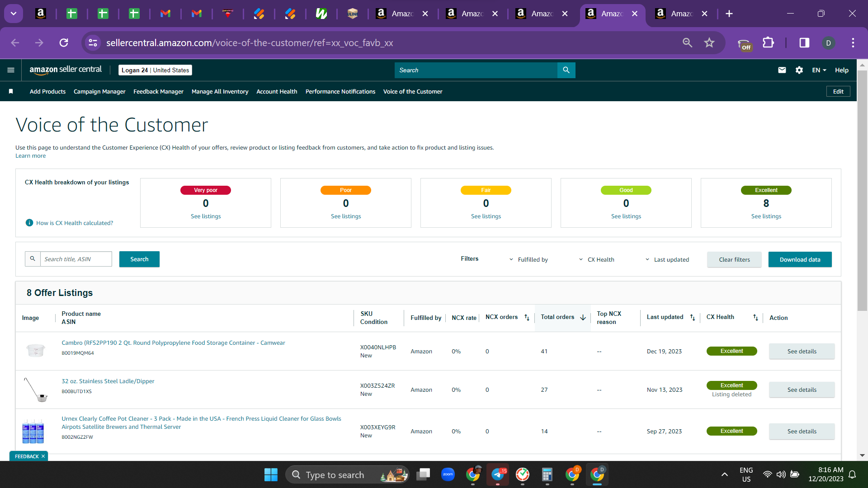Sort by the Total orders down arrow
The height and width of the screenshot is (488, 868).
click(x=583, y=318)
